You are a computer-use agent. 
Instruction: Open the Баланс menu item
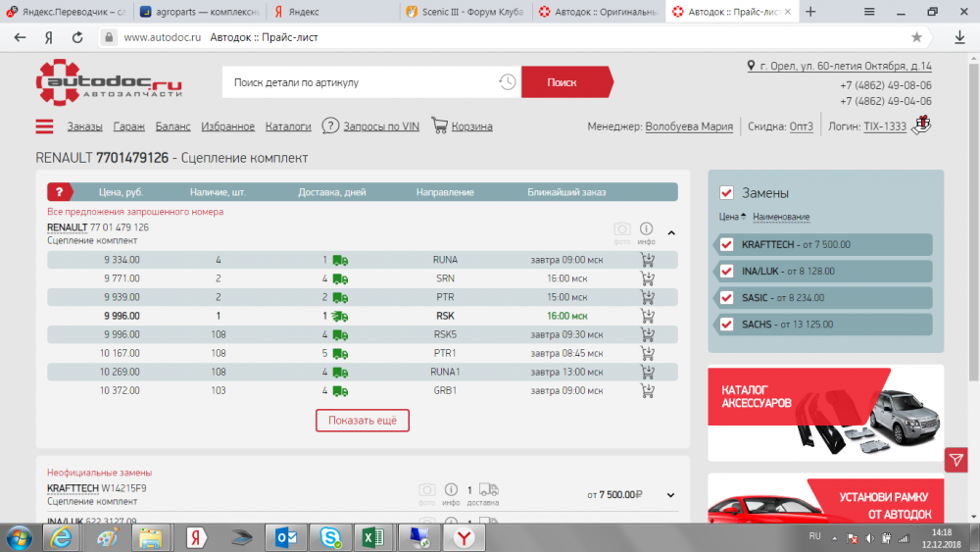point(172,126)
